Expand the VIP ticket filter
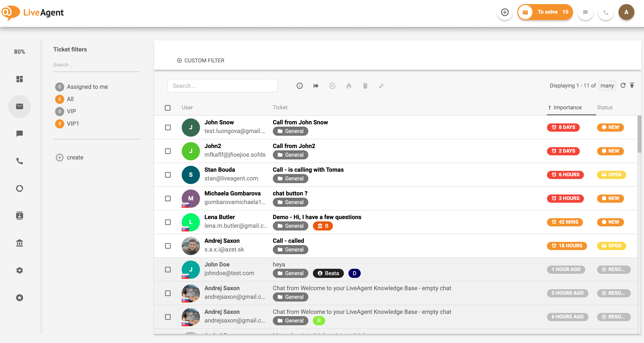 [x=71, y=111]
